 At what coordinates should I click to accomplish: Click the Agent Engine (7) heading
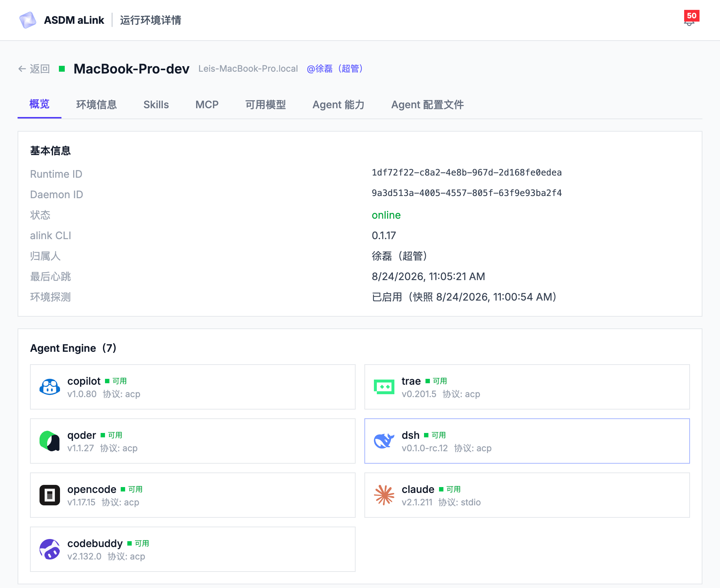73,348
